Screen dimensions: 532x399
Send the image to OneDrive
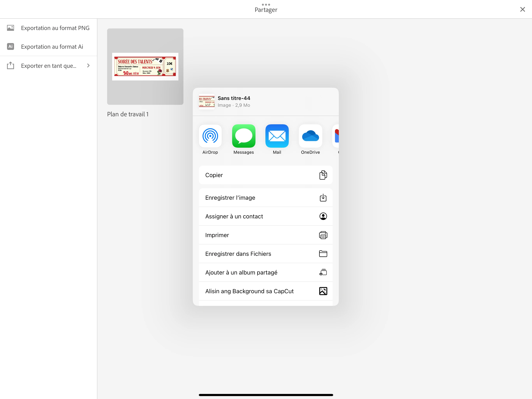click(310, 136)
